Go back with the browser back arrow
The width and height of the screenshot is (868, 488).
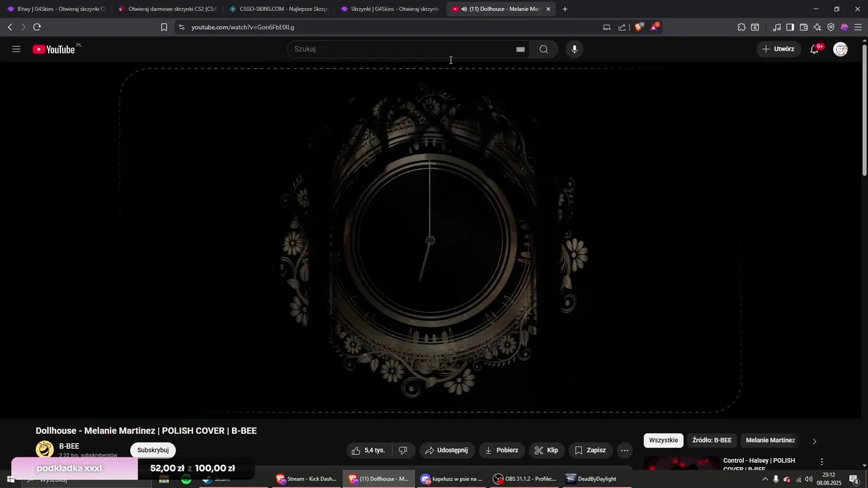point(9,27)
